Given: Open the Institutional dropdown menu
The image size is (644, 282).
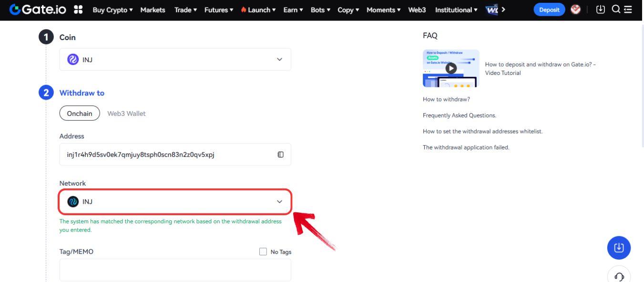Looking at the screenshot, I should pyautogui.click(x=456, y=10).
